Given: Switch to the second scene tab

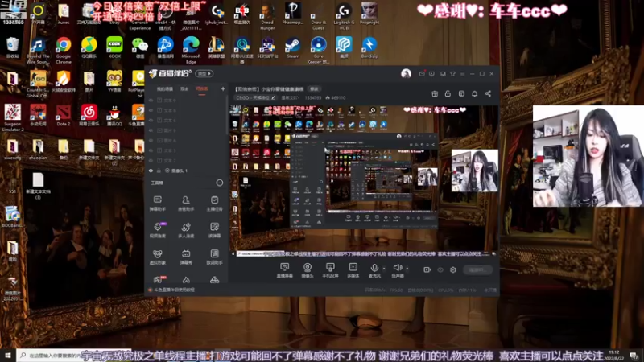Looking at the screenshot, I should pos(184,89).
